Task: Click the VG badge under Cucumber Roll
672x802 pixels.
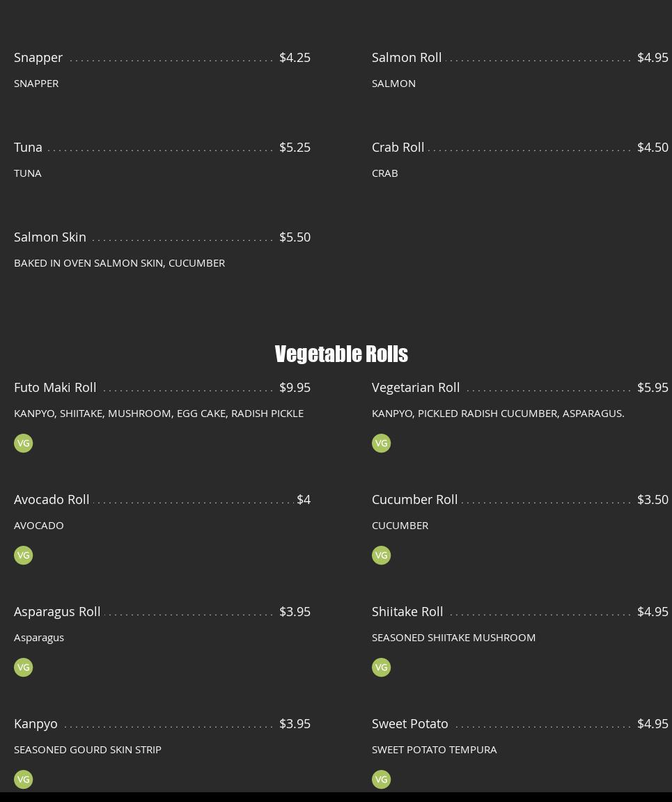Action: point(381,556)
